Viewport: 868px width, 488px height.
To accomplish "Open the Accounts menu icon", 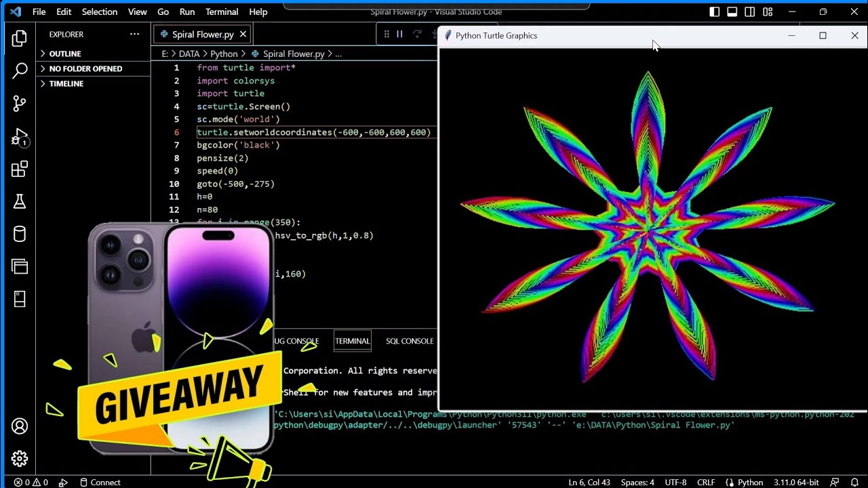I will (19, 426).
